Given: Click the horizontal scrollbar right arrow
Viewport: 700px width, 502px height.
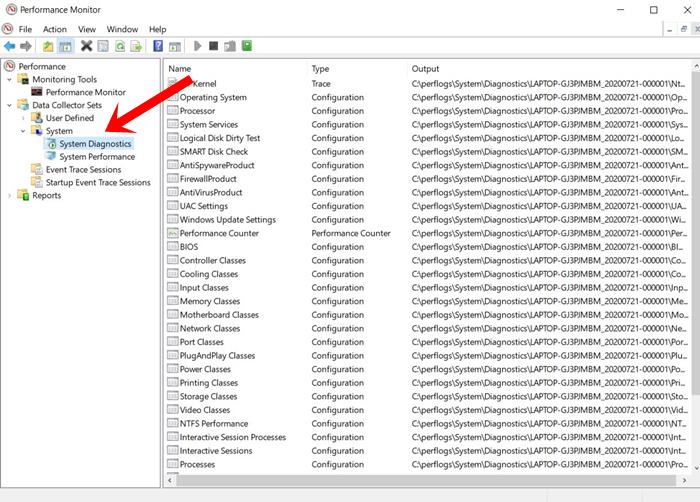Looking at the screenshot, I should [x=685, y=481].
